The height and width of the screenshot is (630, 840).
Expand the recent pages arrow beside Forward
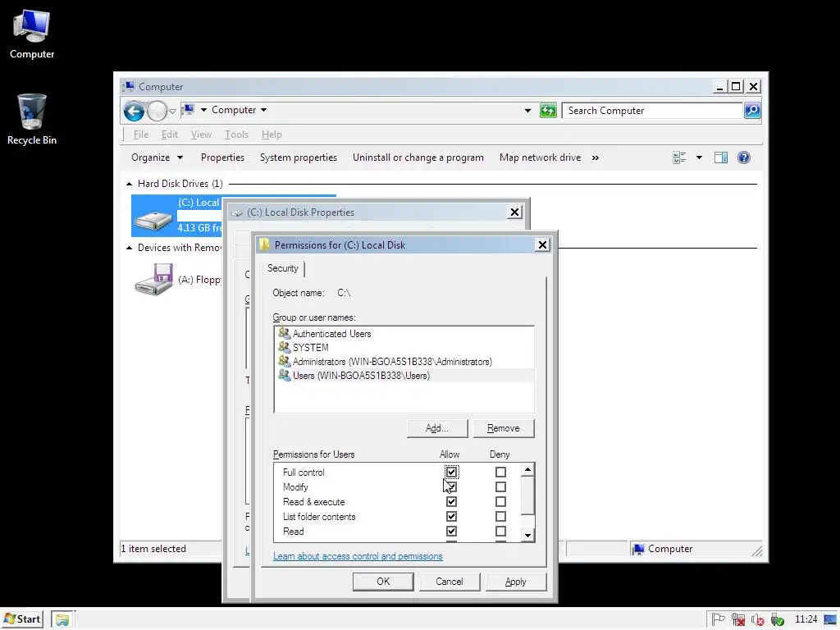[x=172, y=111]
